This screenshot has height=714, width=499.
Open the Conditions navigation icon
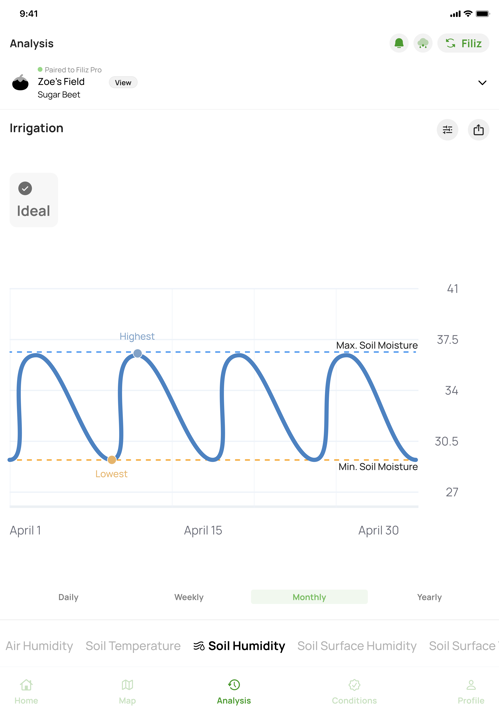click(x=354, y=685)
